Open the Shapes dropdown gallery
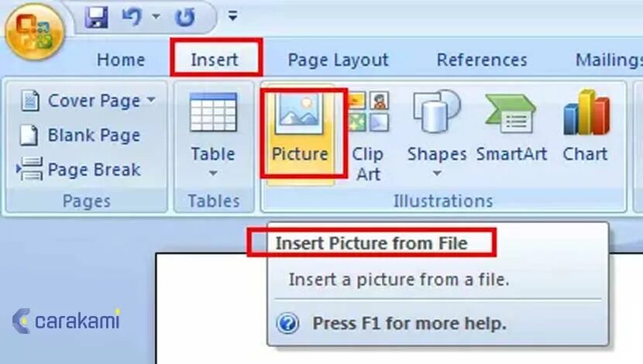 [437, 136]
